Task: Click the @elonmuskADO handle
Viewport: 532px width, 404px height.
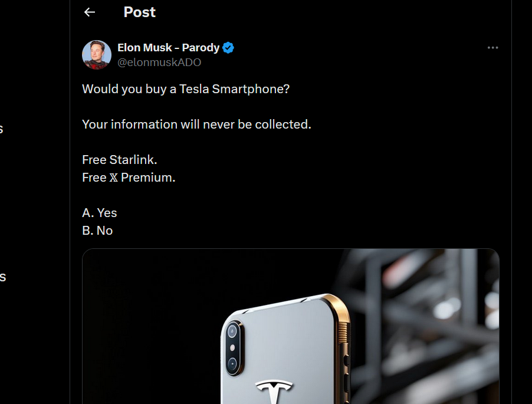Action: point(159,63)
